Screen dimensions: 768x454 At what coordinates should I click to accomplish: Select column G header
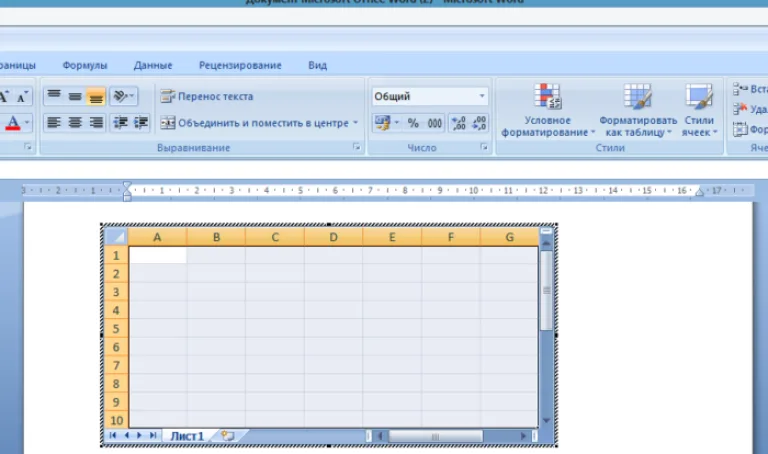click(509, 237)
